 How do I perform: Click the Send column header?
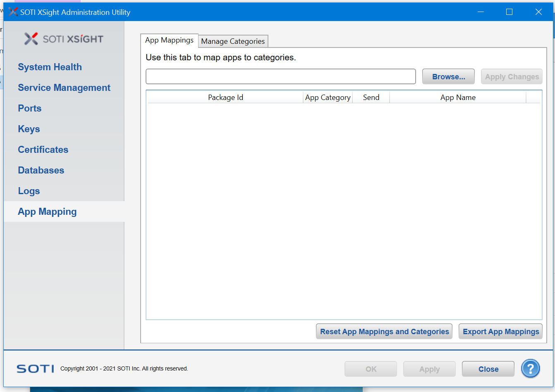click(x=371, y=97)
